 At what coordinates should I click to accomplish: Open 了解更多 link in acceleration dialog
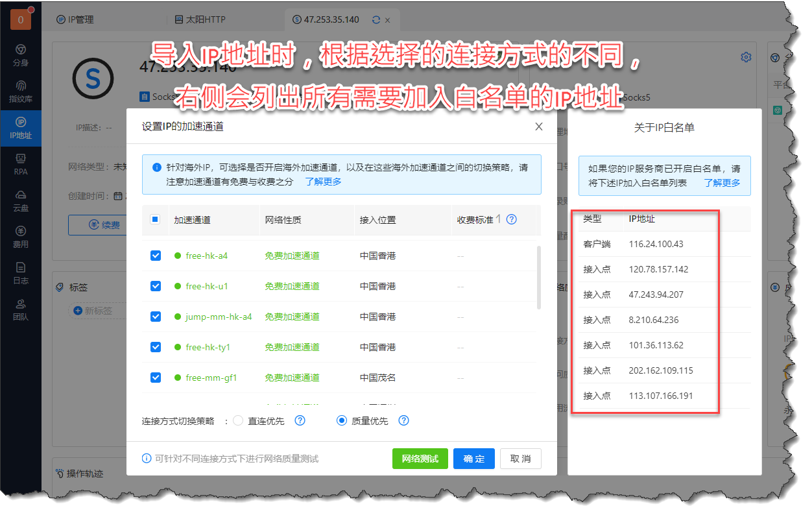(324, 182)
